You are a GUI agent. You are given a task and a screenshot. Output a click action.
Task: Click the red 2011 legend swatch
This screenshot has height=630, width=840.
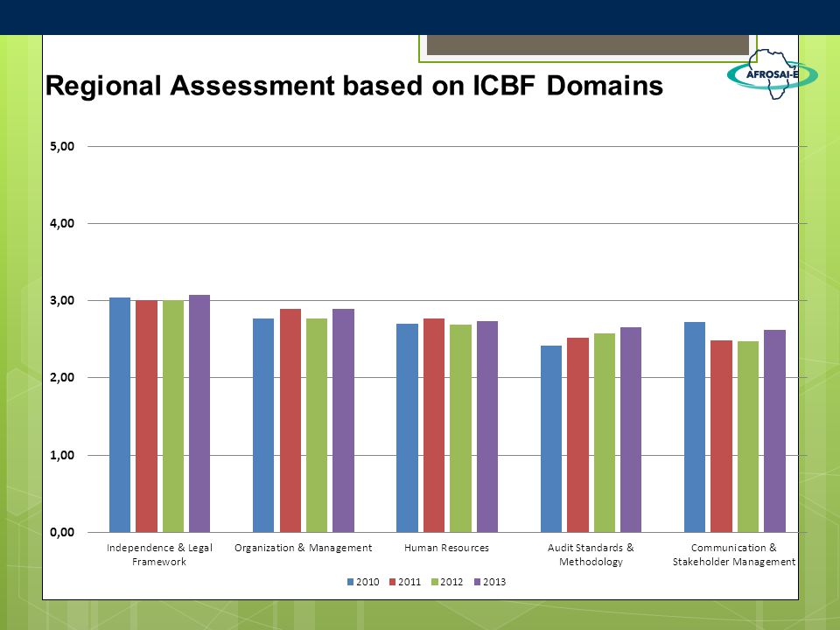coord(392,582)
